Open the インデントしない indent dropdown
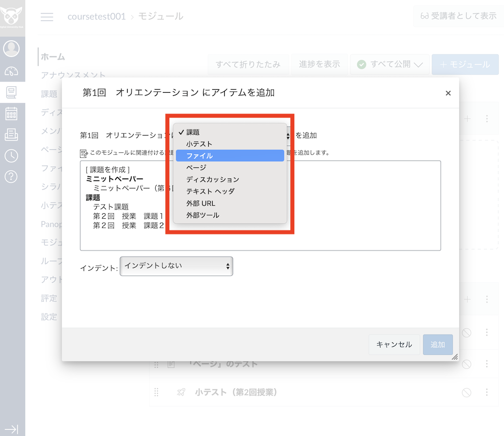 [176, 266]
